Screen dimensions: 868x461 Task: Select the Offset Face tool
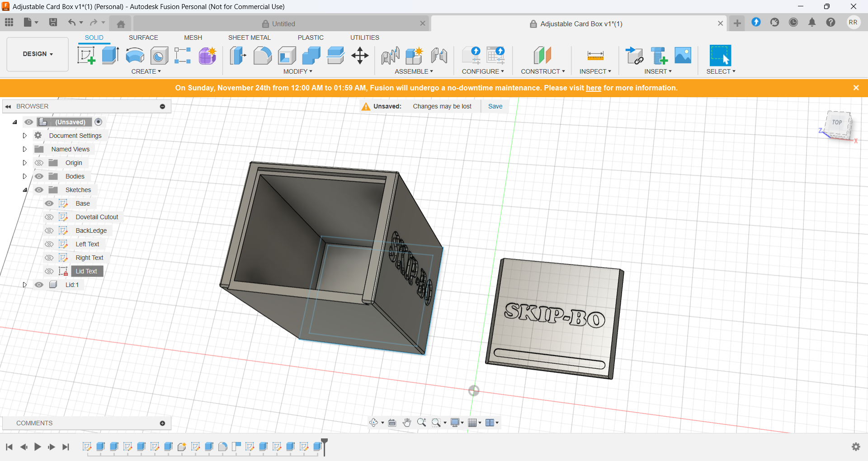click(335, 56)
